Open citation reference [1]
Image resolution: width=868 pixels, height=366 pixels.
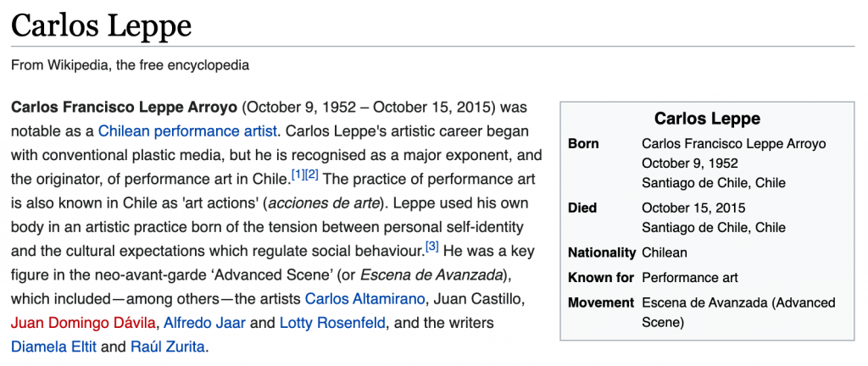pos(298,174)
